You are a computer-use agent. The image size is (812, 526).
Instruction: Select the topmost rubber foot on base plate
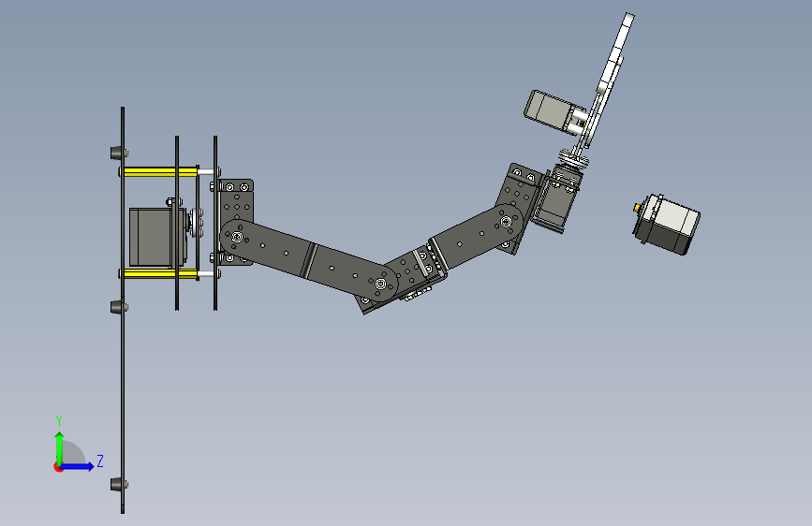pos(116,153)
